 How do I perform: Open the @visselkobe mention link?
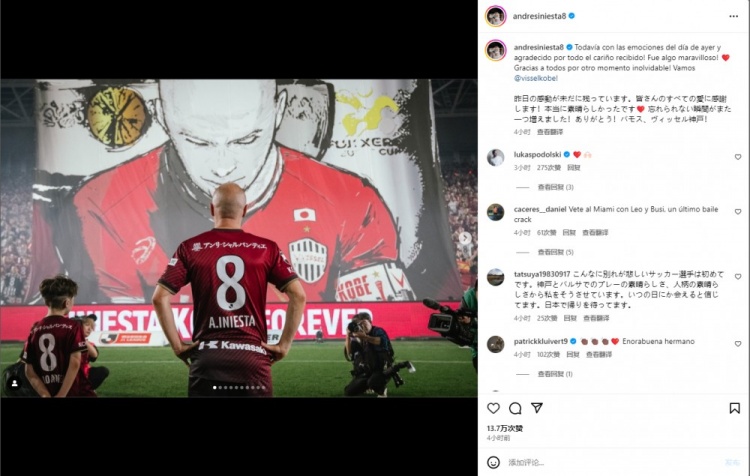click(536, 78)
